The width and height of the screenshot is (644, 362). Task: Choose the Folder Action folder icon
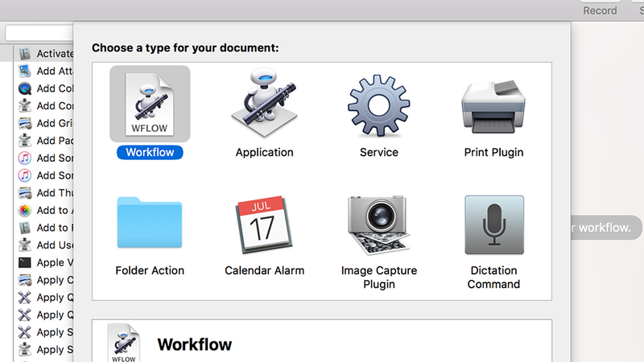click(150, 223)
